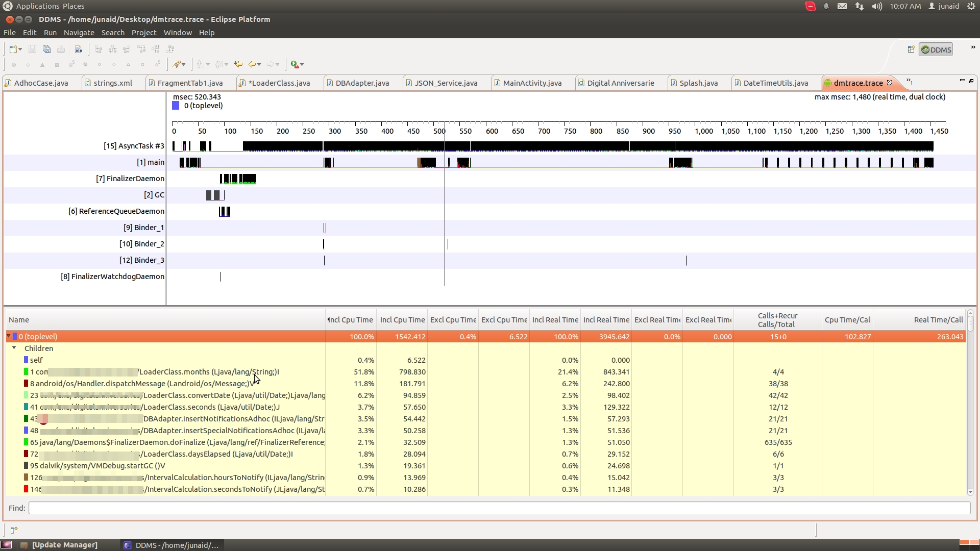Open the Forward history dropdown arrow
Viewport: 980px width, 551px height.
click(x=278, y=64)
